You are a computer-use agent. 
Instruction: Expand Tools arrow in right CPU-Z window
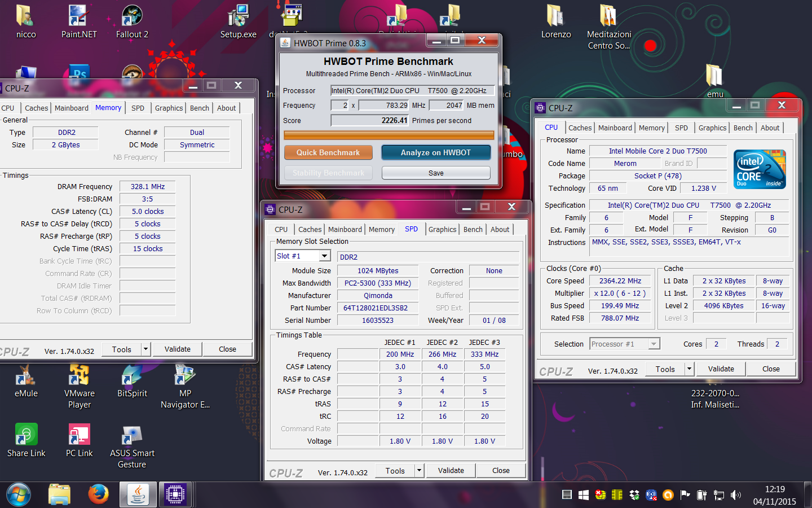689,369
